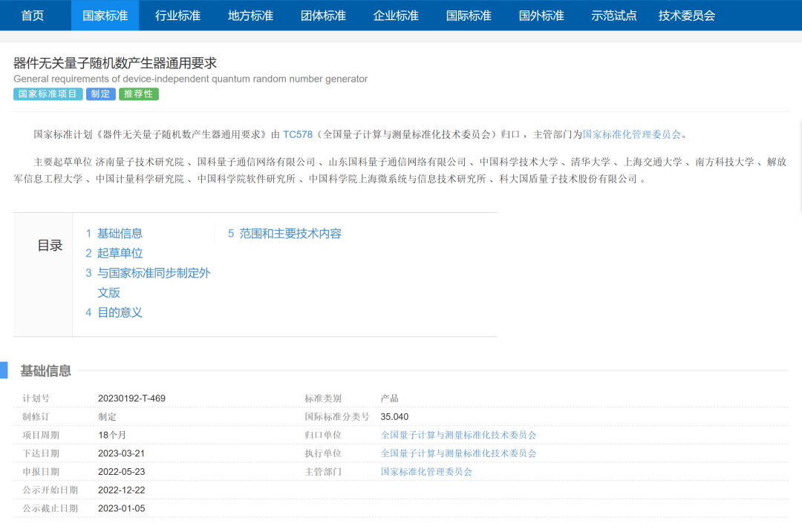Open 国际标准 in the navigation bar

469,16
